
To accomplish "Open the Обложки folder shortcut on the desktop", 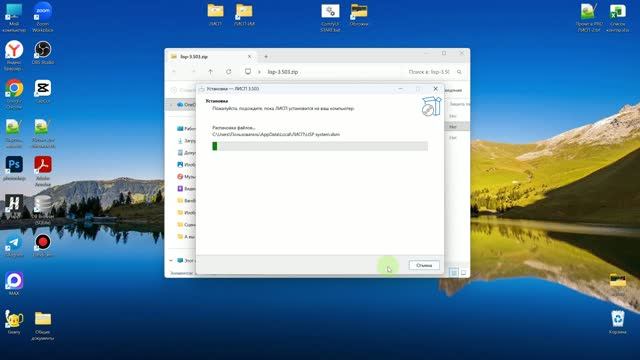I will coord(359,14).
